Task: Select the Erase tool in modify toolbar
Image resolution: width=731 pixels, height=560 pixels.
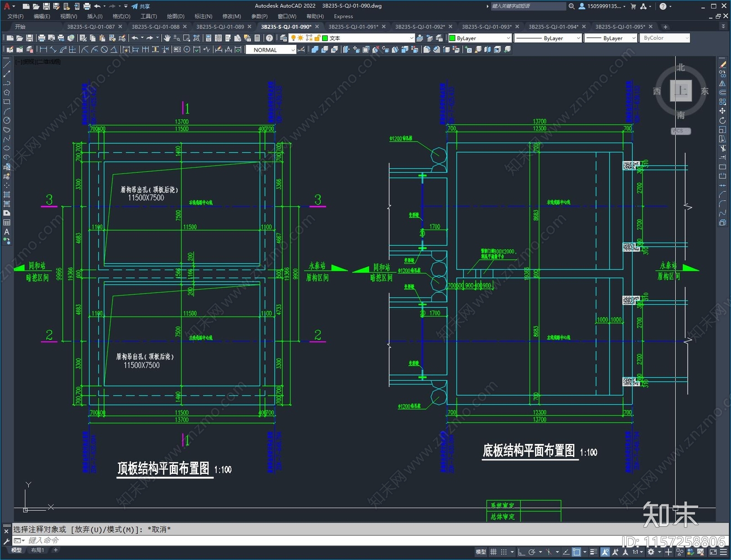Action: click(x=722, y=65)
